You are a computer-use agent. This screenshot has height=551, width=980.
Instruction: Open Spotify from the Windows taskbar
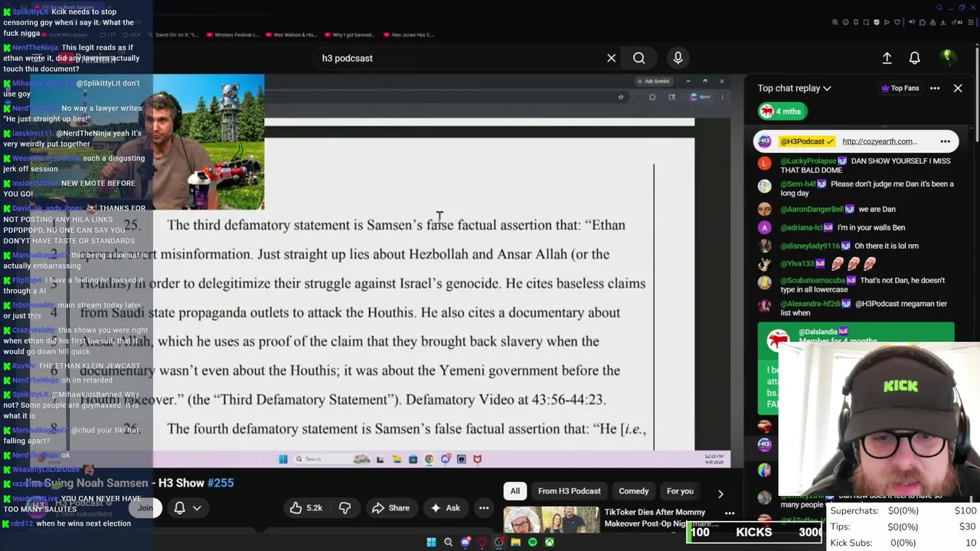point(533,542)
